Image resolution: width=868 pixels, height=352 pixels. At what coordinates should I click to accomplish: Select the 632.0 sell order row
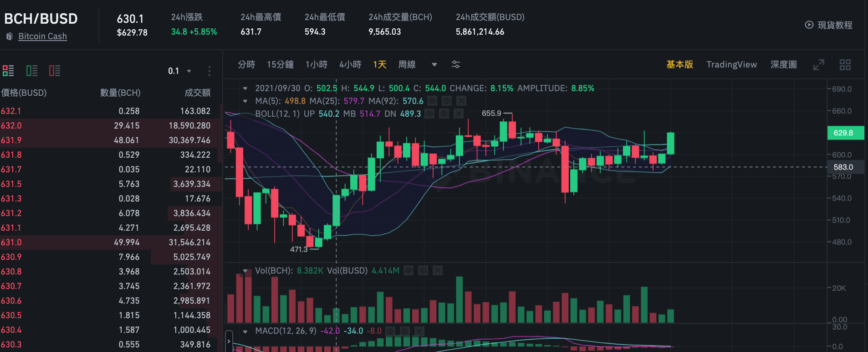point(110,125)
